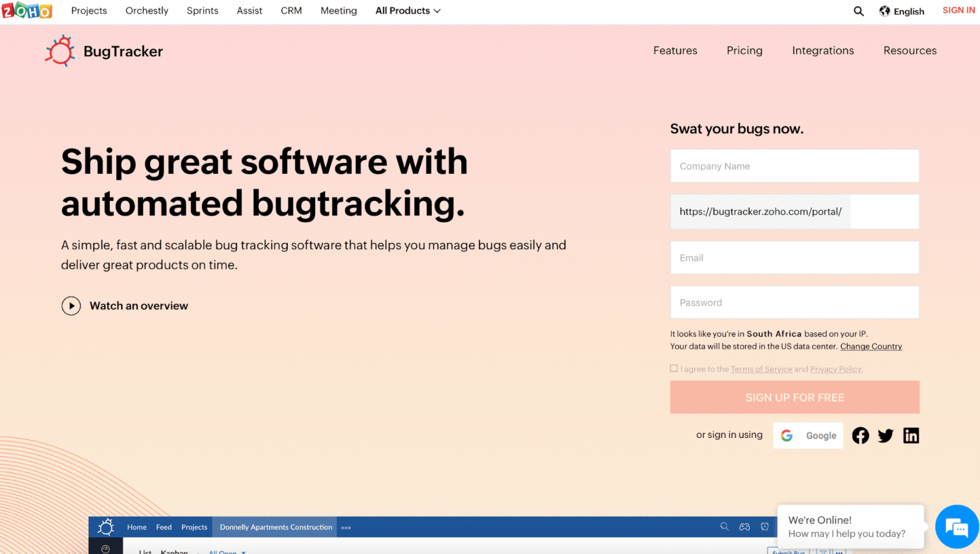The height and width of the screenshot is (554, 980).
Task: Open search using the magnifier icon
Action: (x=859, y=11)
